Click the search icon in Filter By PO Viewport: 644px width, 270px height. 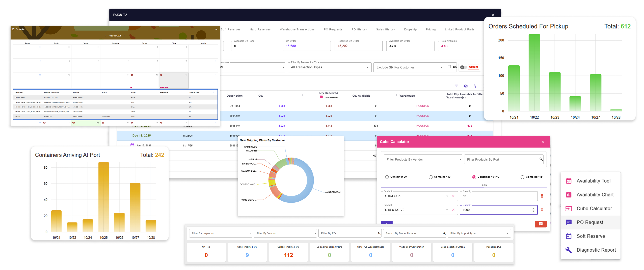click(379, 233)
